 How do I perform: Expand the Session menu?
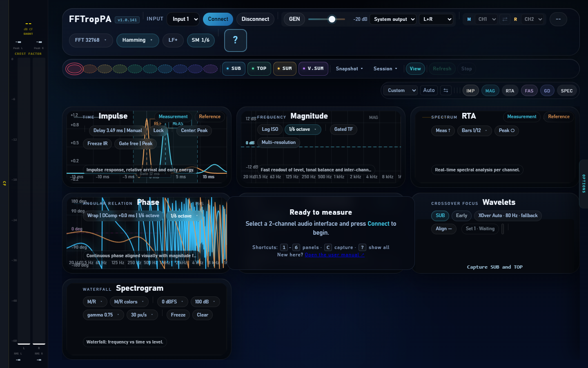coord(385,69)
